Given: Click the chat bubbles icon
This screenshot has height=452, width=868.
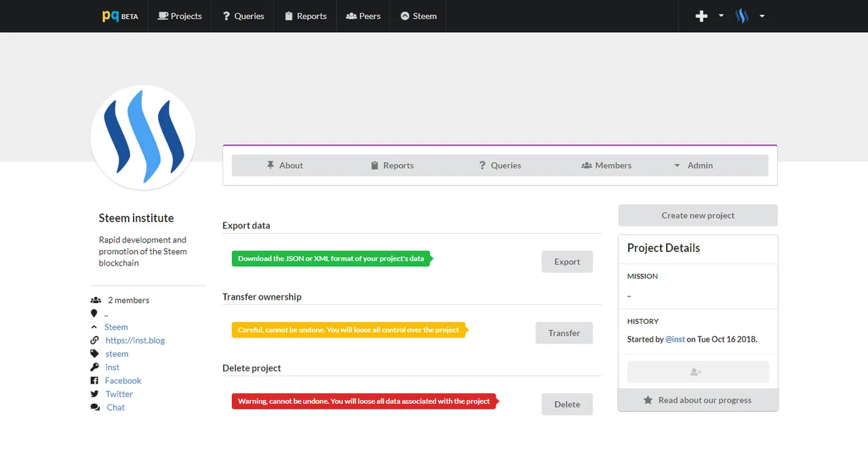Looking at the screenshot, I should pyautogui.click(x=95, y=407).
